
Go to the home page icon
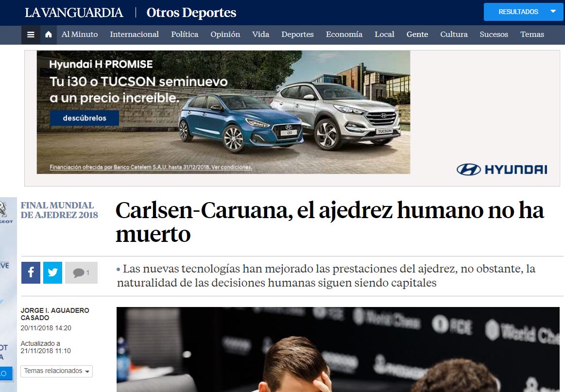[x=49, y=34]
